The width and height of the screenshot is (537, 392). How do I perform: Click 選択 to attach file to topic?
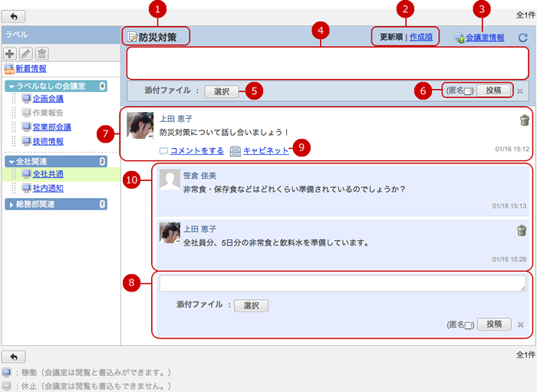222,91
